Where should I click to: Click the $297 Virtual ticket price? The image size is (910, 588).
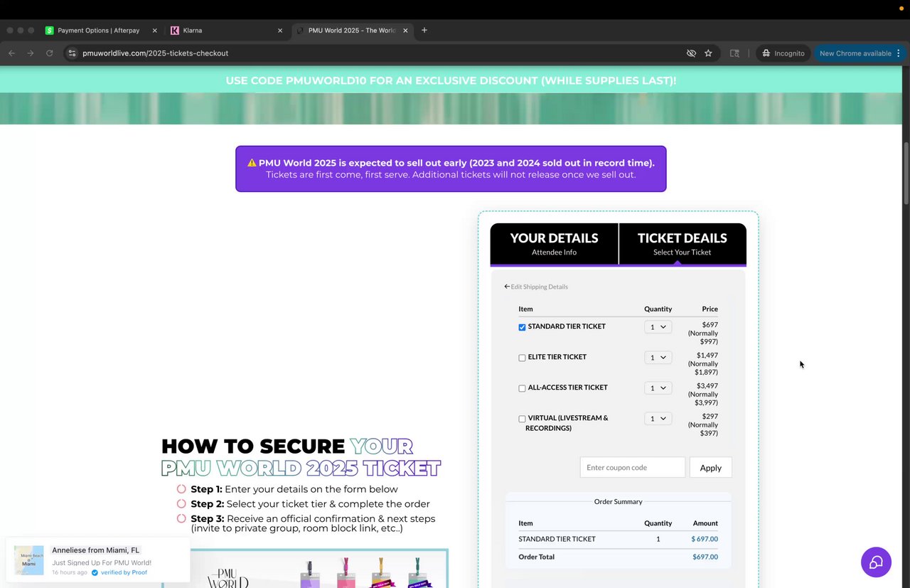pos(710,416)
